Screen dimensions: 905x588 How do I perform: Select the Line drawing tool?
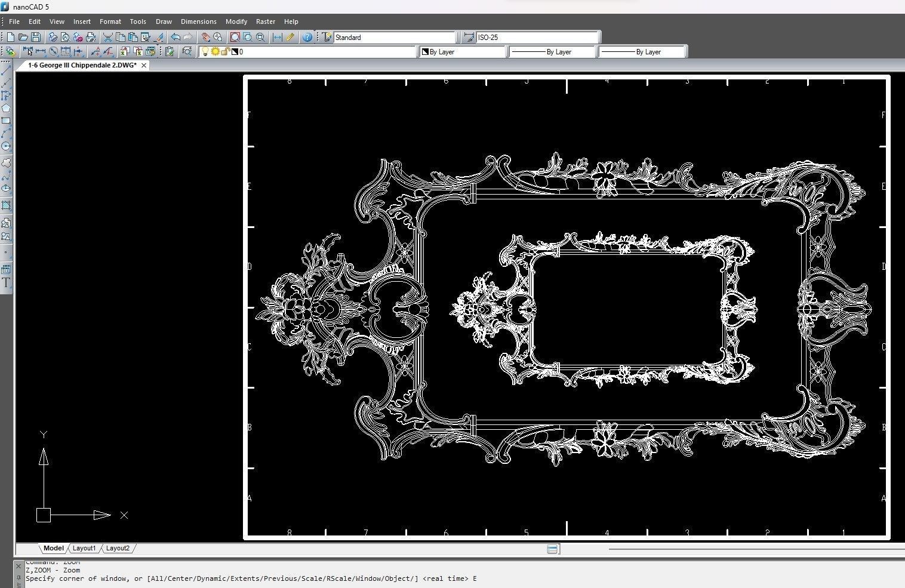coord(6,70)
